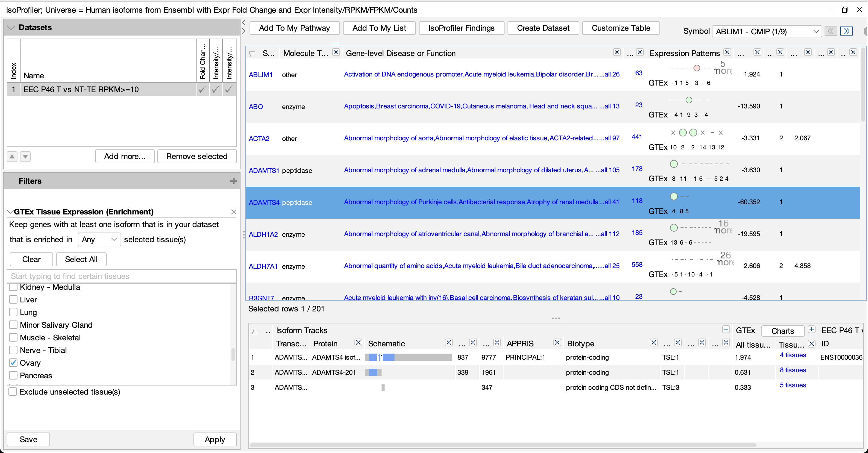Open the Symbol ABLIM1 - CMIP dropdown
Viewport: 868px width, 453px height.
click(767, 31)
